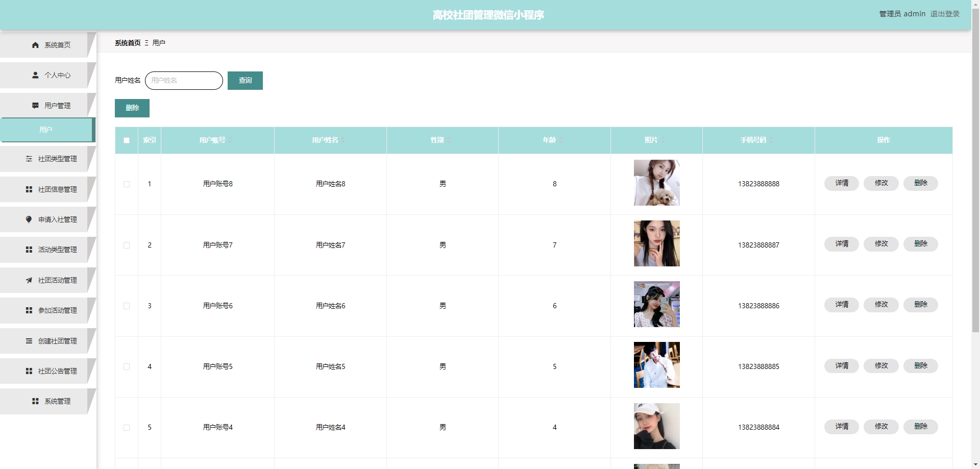Expand 社团类型管理 sidebar menu
The width and height of the screenshot is (980, 469).
[x=48, y=159]
